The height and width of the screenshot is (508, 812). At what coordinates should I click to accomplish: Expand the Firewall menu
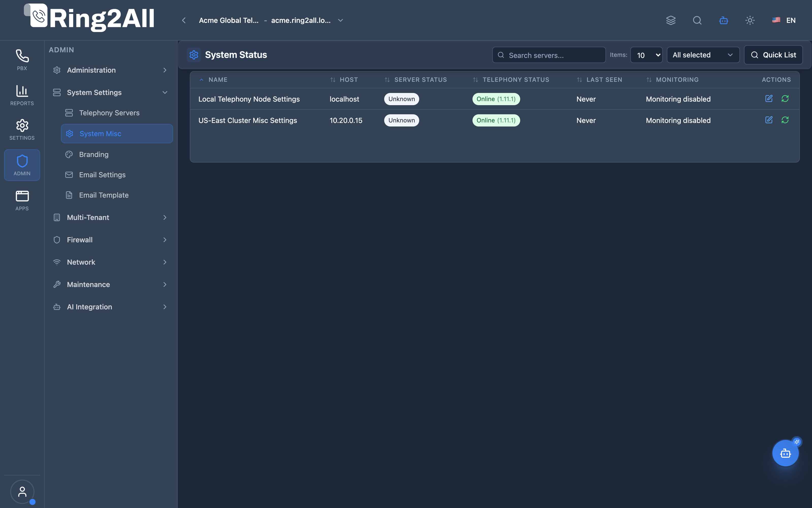pos(110,240)
